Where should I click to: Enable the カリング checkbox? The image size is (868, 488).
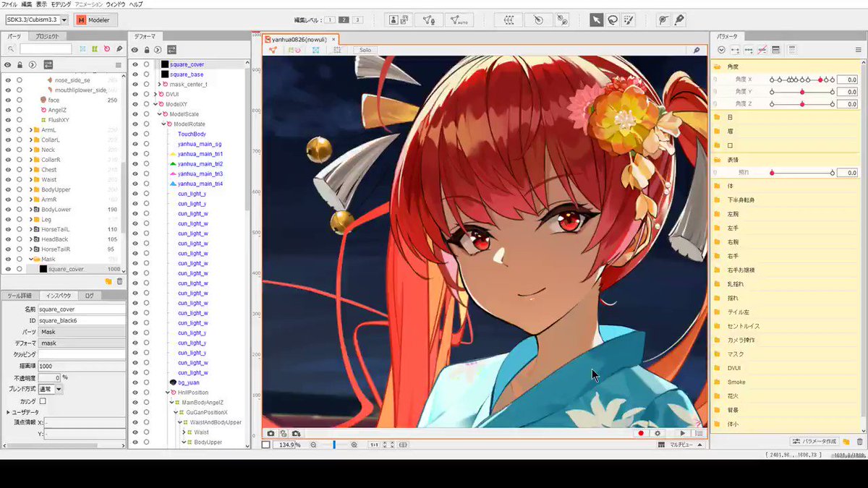pyautogui.click(x=43, y=401)
